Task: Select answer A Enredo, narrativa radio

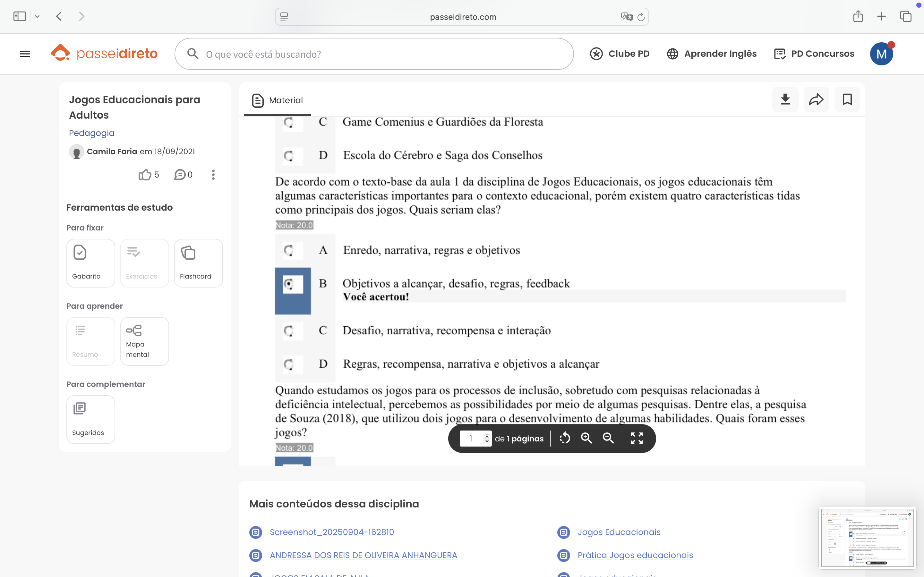Action: pyautogui.click(x=289, y=250)
